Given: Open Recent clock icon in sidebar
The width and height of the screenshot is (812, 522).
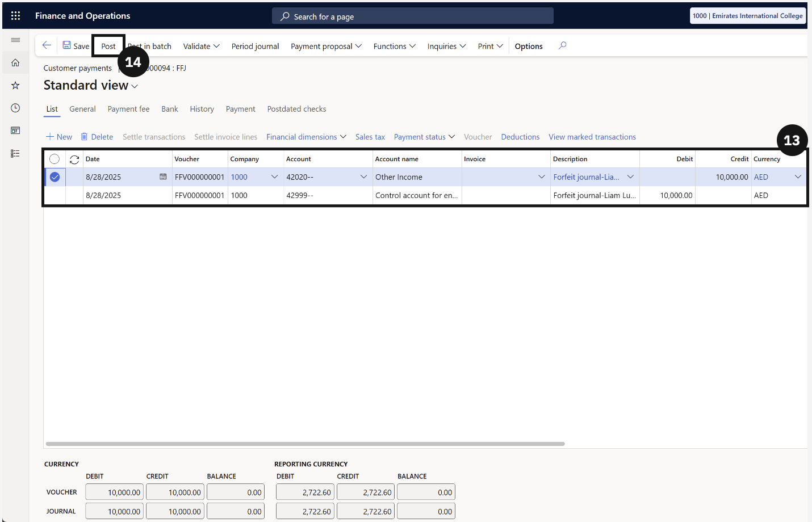Looking at the screenshot, I should [15, 108].
